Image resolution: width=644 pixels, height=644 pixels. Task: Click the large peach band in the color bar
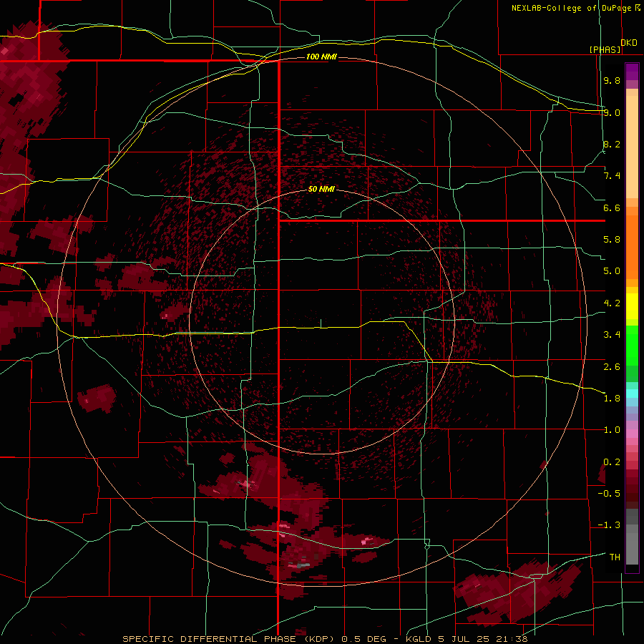click(x=632, y=147)
